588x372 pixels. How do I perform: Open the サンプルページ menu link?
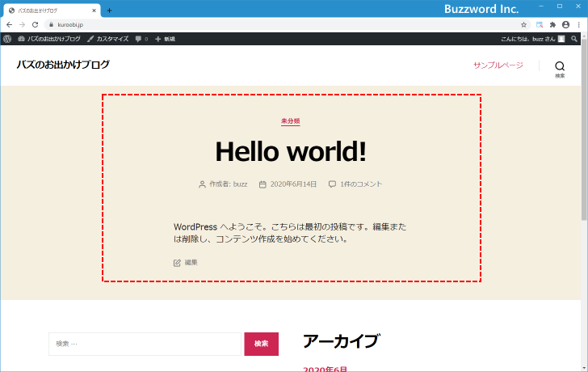click(498, 66)
